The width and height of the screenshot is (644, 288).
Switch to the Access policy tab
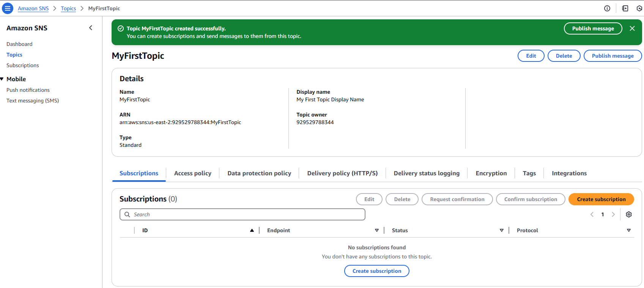(x=193, y=173)
